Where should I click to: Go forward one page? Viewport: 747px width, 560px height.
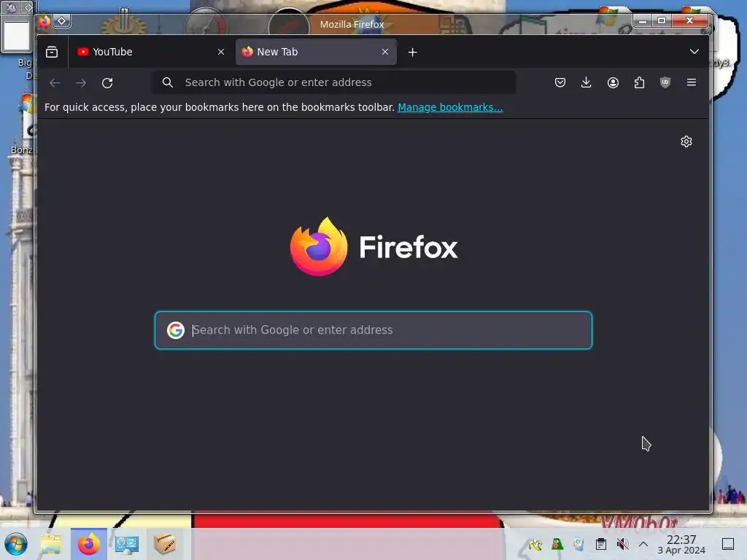81,83
